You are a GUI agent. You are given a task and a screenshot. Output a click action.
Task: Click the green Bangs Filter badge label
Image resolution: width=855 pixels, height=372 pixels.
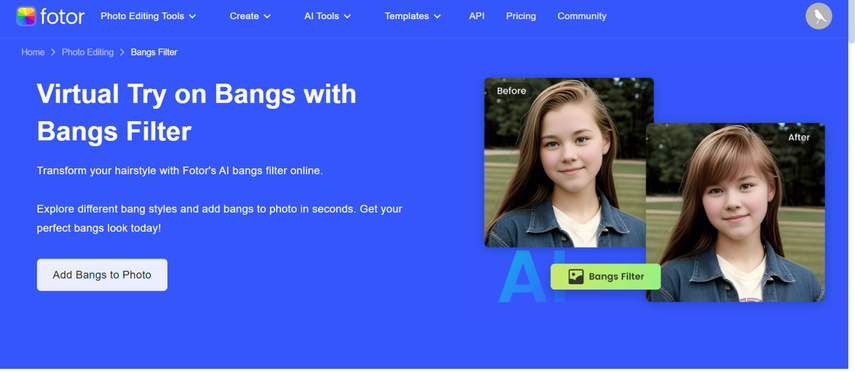coord(605,277)
